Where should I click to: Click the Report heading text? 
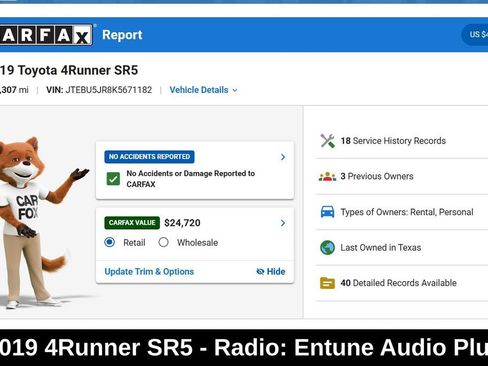122,35
